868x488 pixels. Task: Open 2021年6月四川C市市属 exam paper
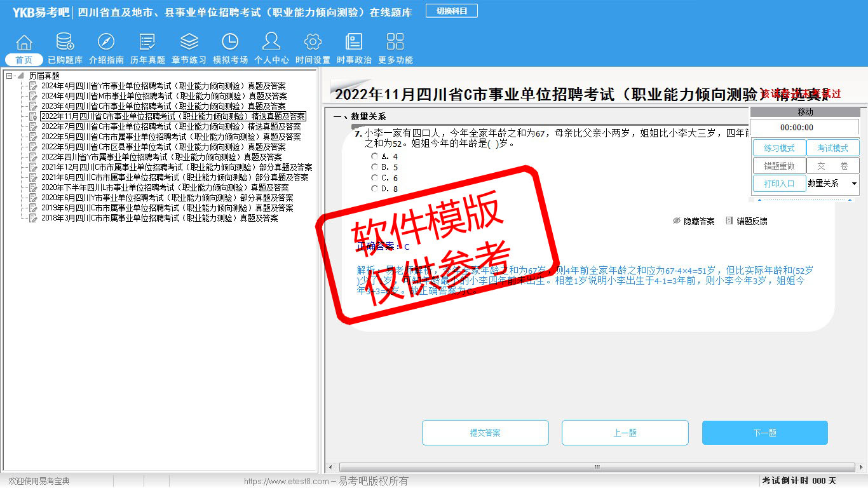[175, 177]
